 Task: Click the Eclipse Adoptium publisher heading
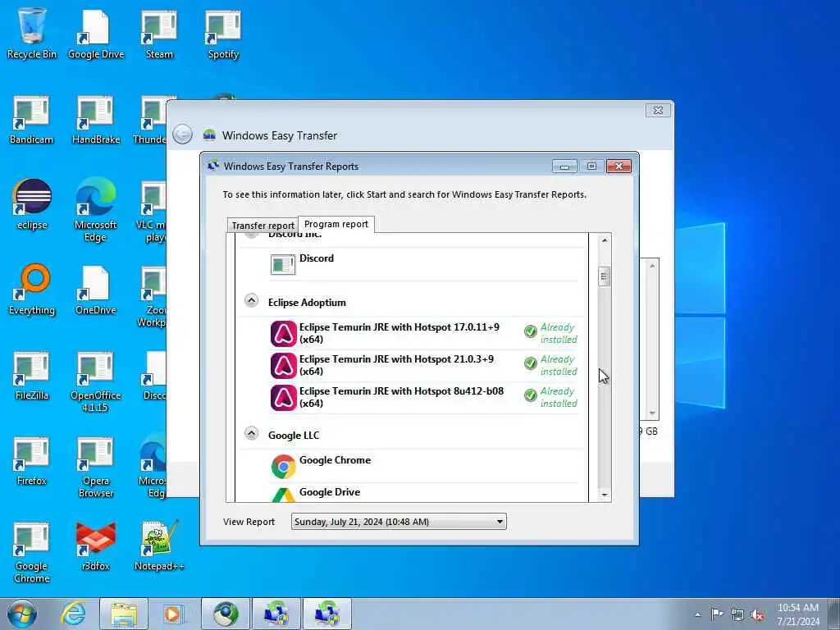tap(307, 303)
